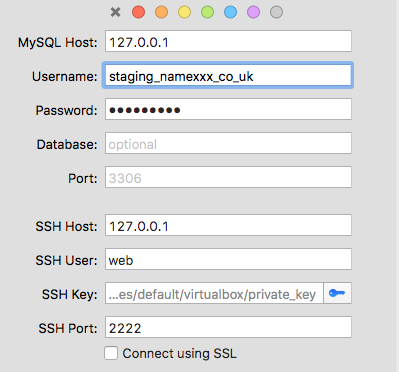The width and height of the screenshot is (399, 372).
Task: Focus the Username field
Action: [228, 75]
